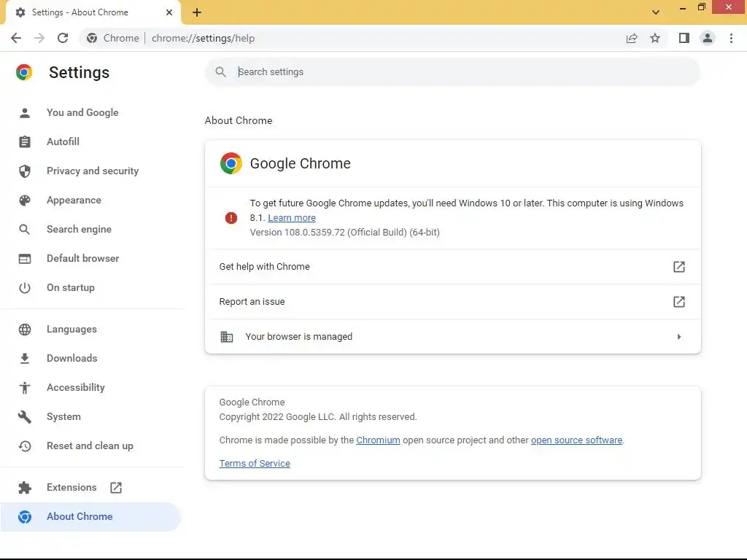Click the red warning icon beside update message

pos(231,218)
